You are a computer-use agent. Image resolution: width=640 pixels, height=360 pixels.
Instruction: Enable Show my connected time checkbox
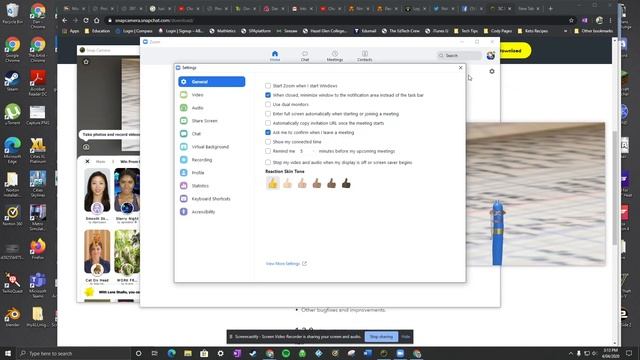coord(268,142)
